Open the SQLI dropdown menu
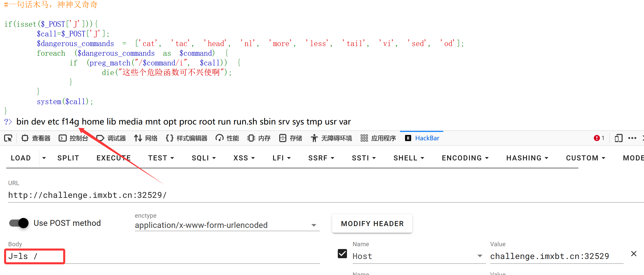This screenshot has width=644, height=275. (204, 158)
